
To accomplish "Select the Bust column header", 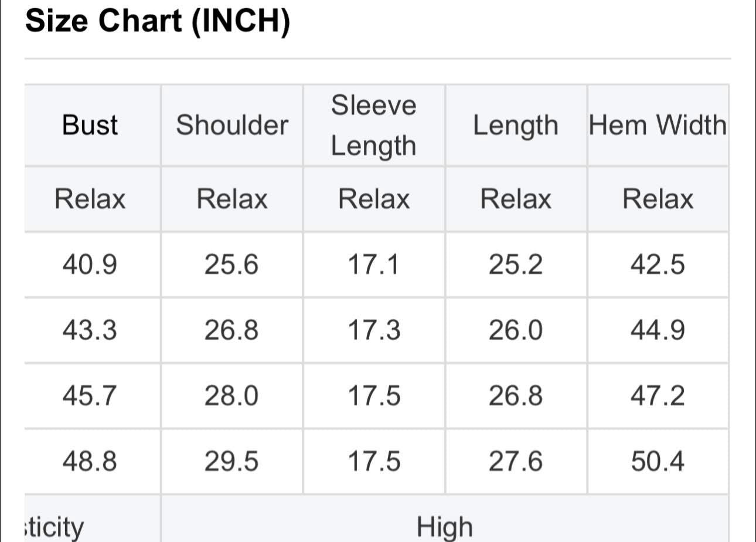I will pos(90,125).
